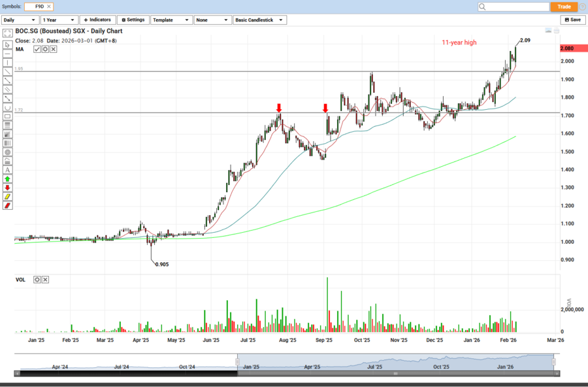588x387 pixels.
Task: Click the Indicators button
Action: point(97,20)
